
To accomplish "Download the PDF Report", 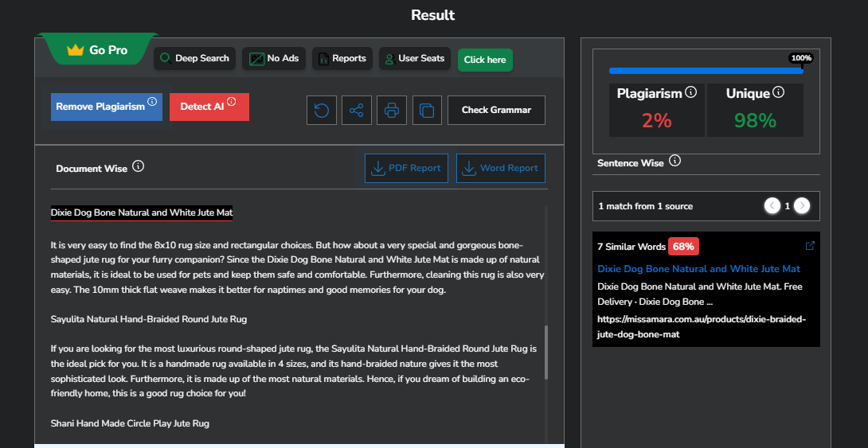I will pos(406,168).
